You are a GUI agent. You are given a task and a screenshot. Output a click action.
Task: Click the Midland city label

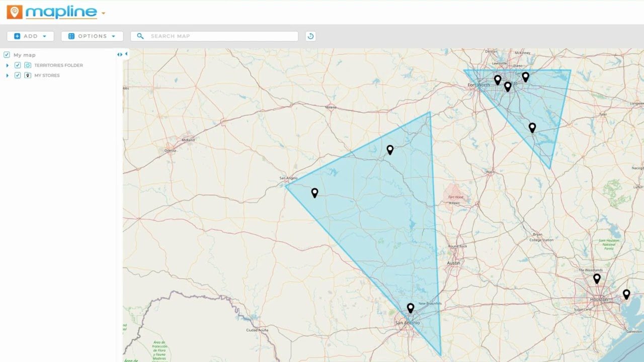pyautogui.click(x=188, y=140)
